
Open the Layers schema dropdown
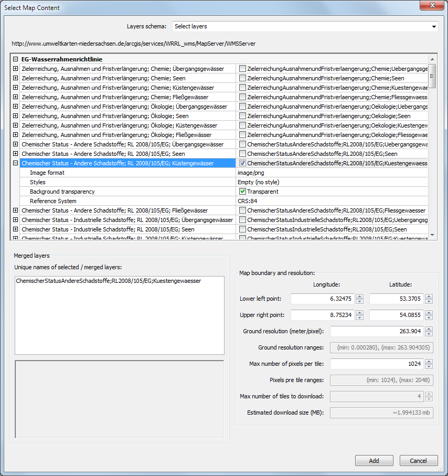tap(305, 26)
